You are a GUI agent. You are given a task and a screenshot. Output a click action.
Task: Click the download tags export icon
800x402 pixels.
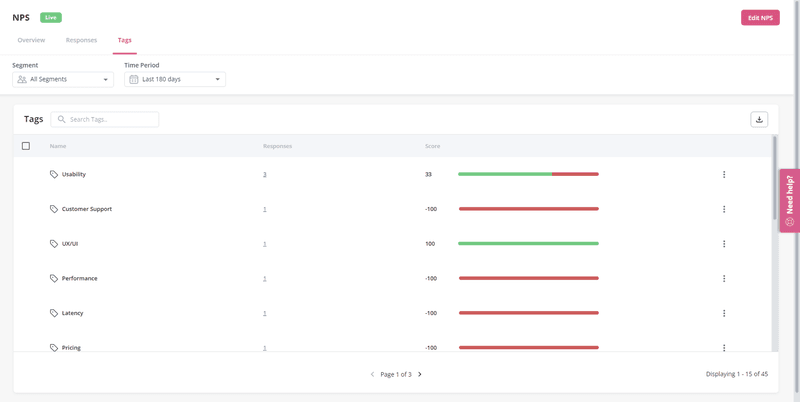point(759,119)
